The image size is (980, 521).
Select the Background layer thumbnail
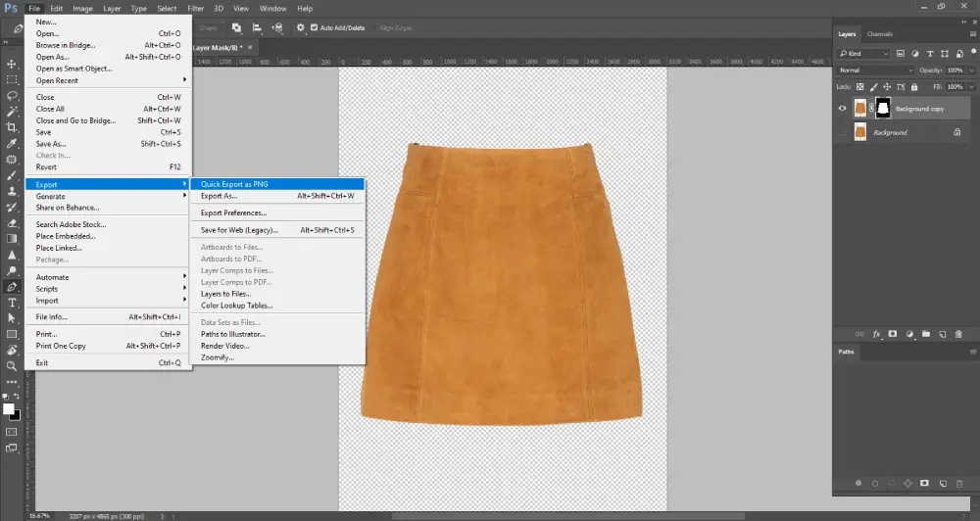(860, 132)
